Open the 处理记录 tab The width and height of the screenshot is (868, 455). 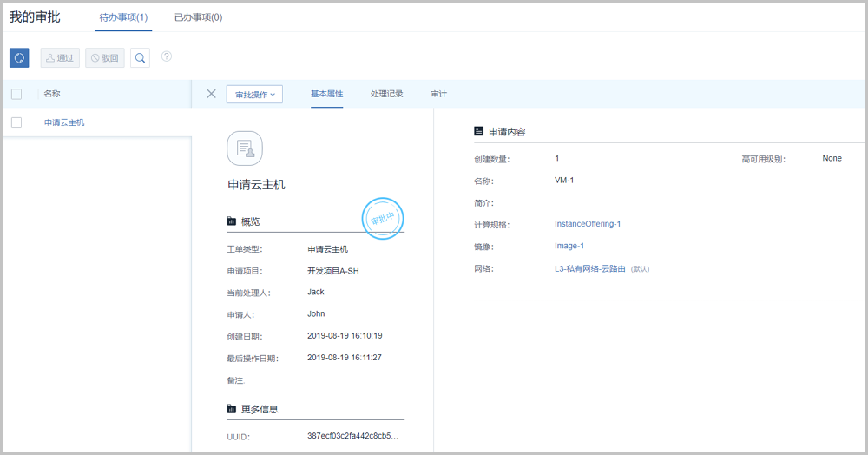(386, 94)
